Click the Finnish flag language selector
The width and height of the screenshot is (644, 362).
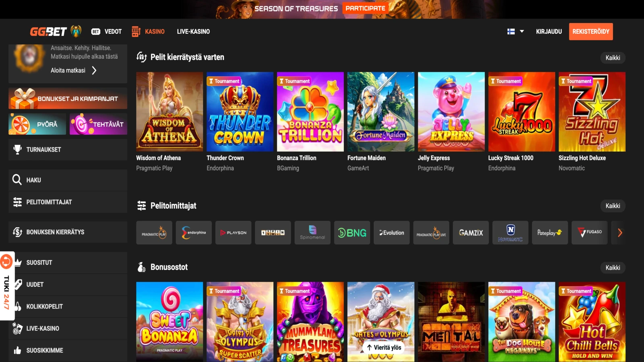[511, 31]
